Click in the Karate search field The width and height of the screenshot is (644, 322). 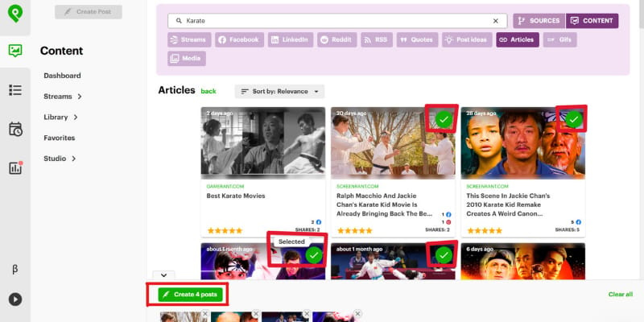(x=336, y=21)
